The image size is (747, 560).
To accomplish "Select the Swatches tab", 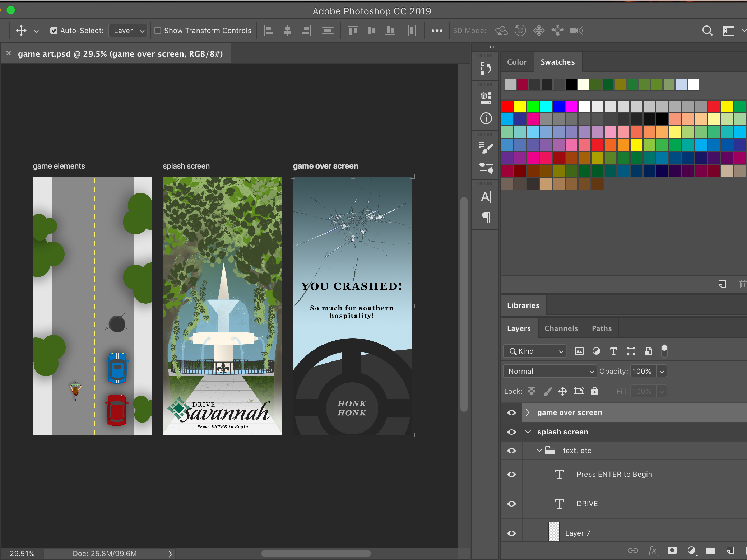I will pos(558,62).
